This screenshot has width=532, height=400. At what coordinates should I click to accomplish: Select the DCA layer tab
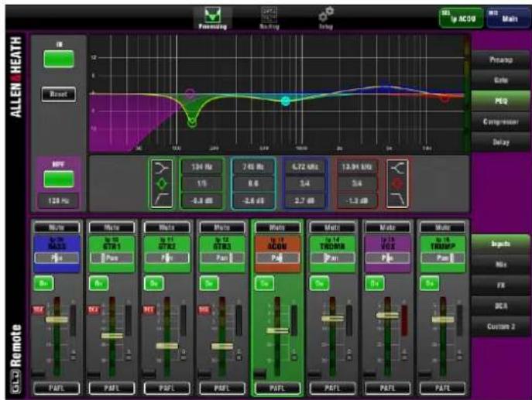pyautogui.click(x=501, y=306)
